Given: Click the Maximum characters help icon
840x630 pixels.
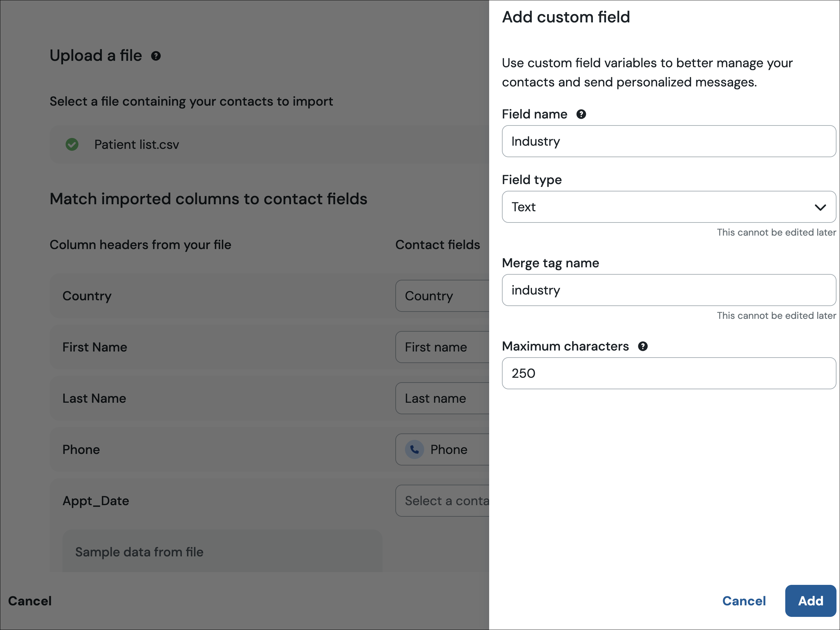Looking at the screenshot, I should 642,346.
